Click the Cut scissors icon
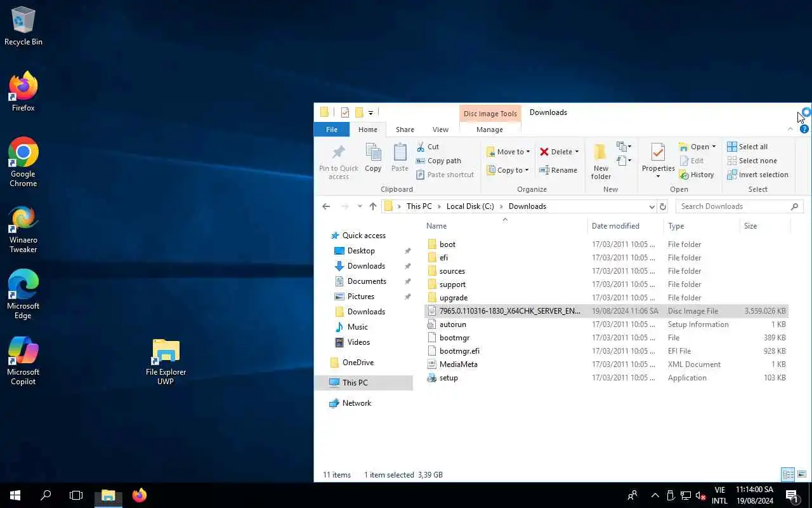812x508 pixels. click(421, 147)
